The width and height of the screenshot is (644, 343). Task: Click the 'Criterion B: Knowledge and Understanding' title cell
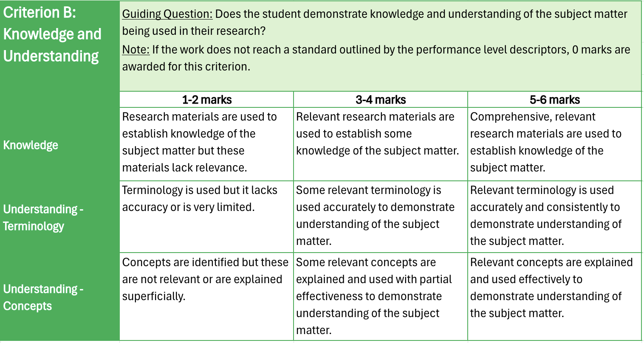point(52,34)
